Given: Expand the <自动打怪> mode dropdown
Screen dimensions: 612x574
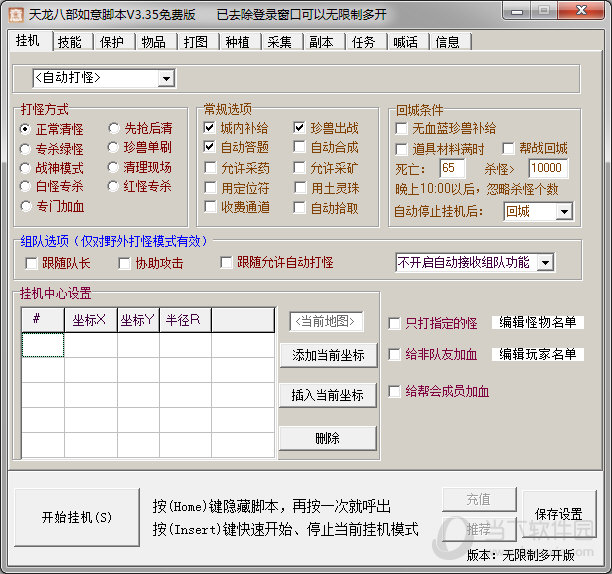Looking at the screenshot, I should point(166,78).
